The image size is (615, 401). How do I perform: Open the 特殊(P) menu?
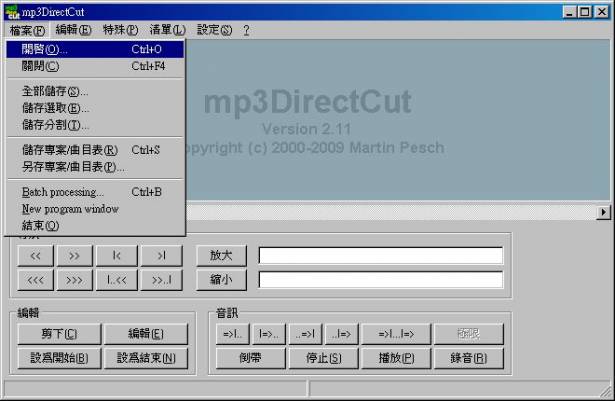120,30
